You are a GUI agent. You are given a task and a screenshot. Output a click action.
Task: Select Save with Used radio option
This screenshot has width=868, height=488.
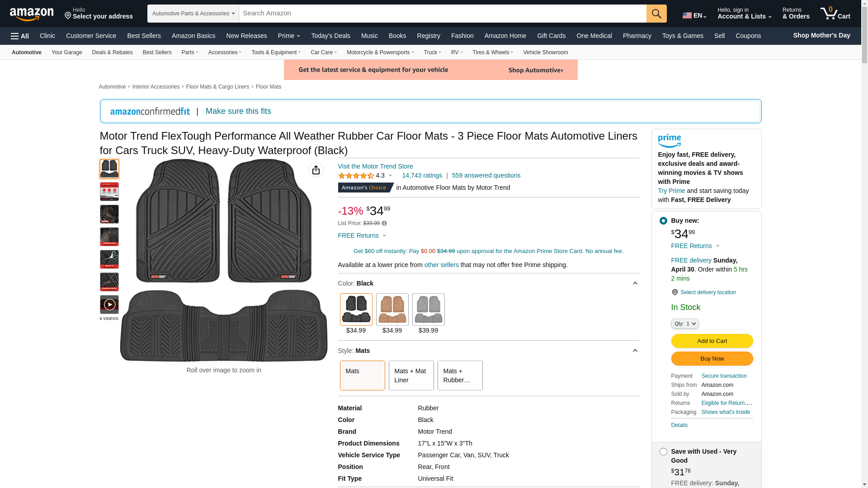tap(663, 452)
